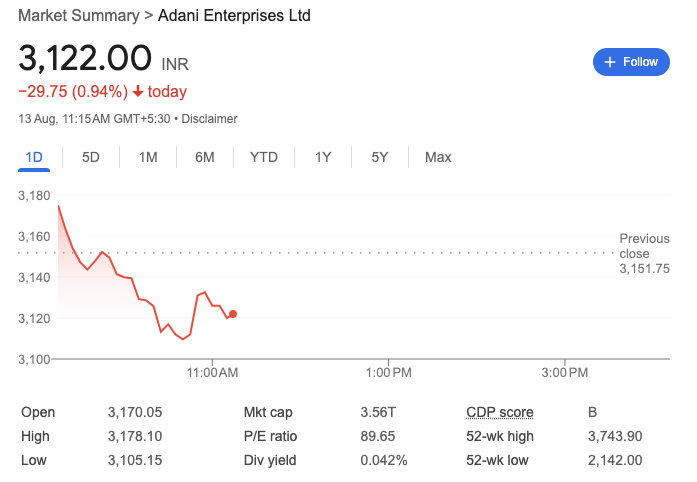This screenshot has height=482, width=697.
Task: Click the 11:00 AM axis label
Action: (212, 373)
